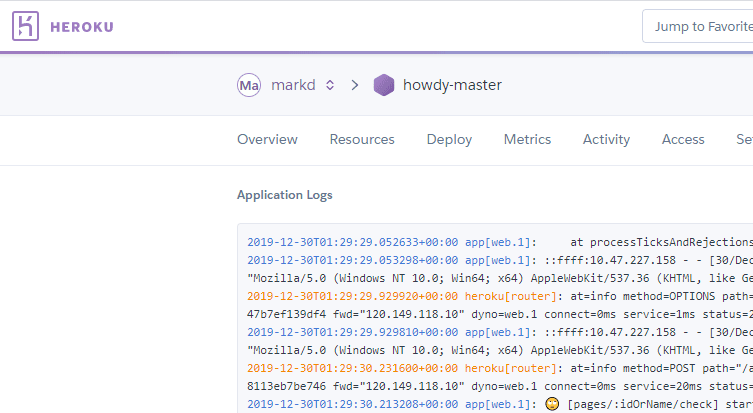This screenshot has height=413, width=753.
Task: Click the purple hexagon app icon
Action: [x=384, y=85]
